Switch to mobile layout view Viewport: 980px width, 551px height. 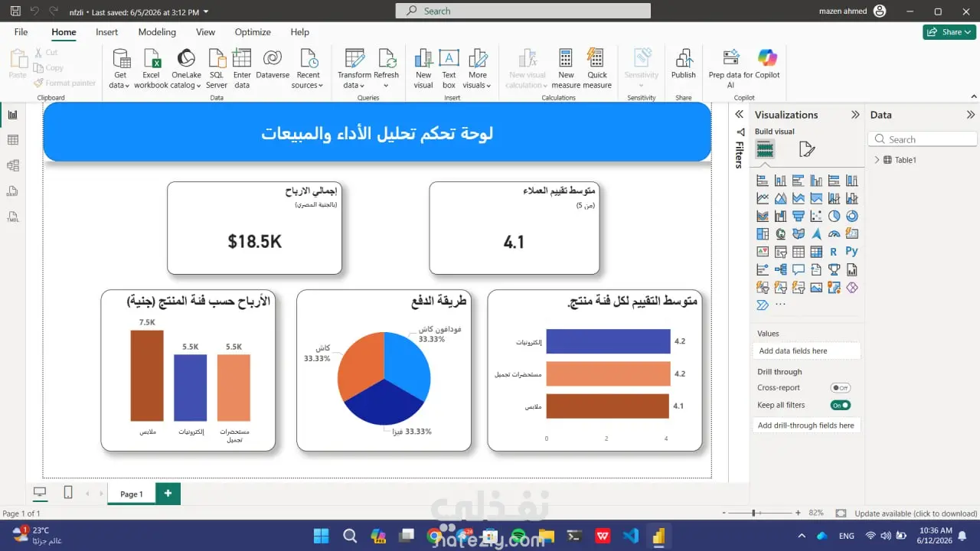click(x=68, y=493)
